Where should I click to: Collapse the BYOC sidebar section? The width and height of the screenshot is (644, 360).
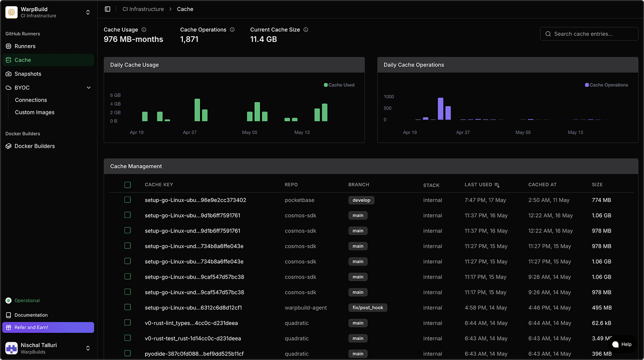point(89,87)
